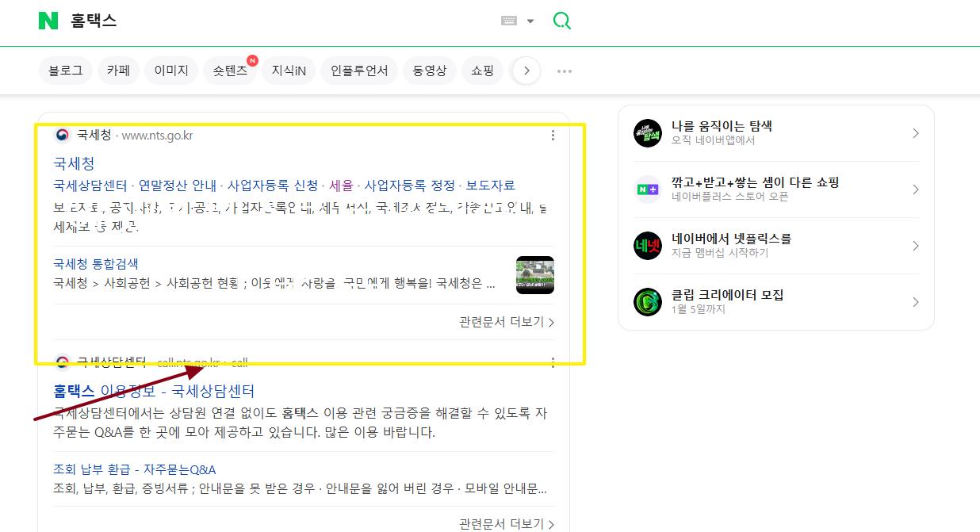The height and width of the screenshot is (532, 980).
Task: Open 홈택스 이용정보 - 국세상담센터 title
Action: click(x=154, y=391)
